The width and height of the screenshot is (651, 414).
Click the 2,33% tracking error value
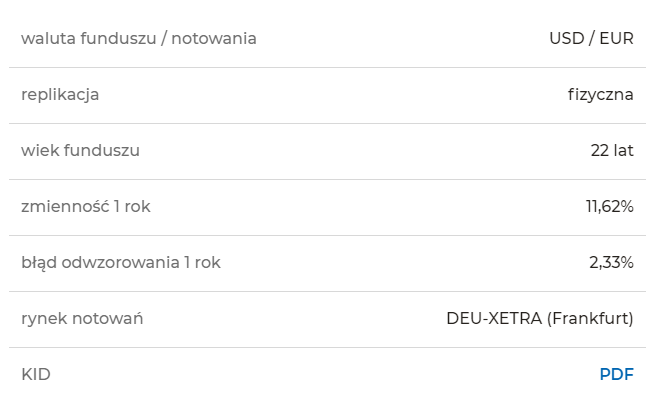click(611, 262)
